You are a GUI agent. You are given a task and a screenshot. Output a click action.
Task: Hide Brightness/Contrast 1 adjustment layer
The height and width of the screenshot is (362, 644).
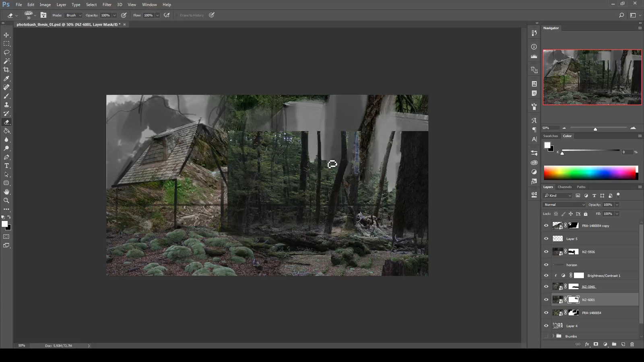(546, 276)
